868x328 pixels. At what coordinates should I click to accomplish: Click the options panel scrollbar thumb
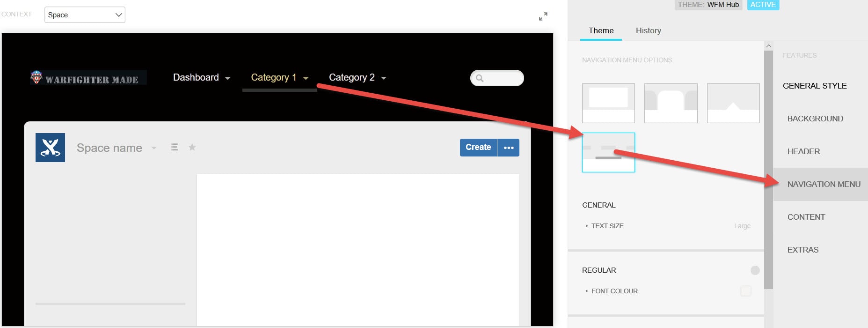768,170
